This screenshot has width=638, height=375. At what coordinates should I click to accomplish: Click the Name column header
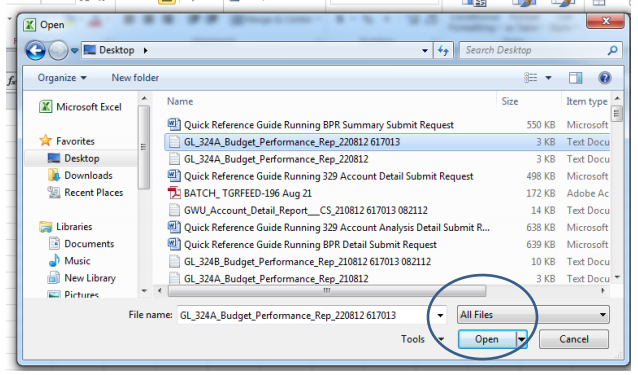180,101
